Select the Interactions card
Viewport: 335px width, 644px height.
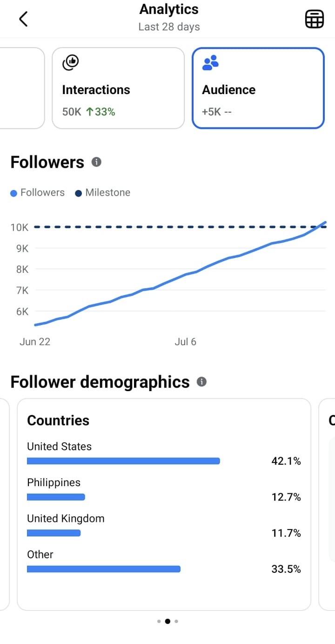click(x=118, y=88)
